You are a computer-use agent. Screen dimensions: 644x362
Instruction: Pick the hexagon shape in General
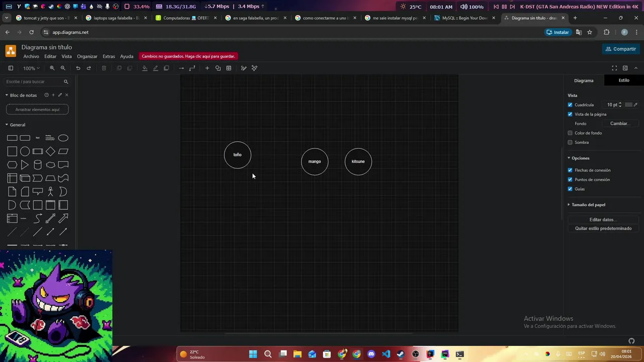(x=12, y=165)
